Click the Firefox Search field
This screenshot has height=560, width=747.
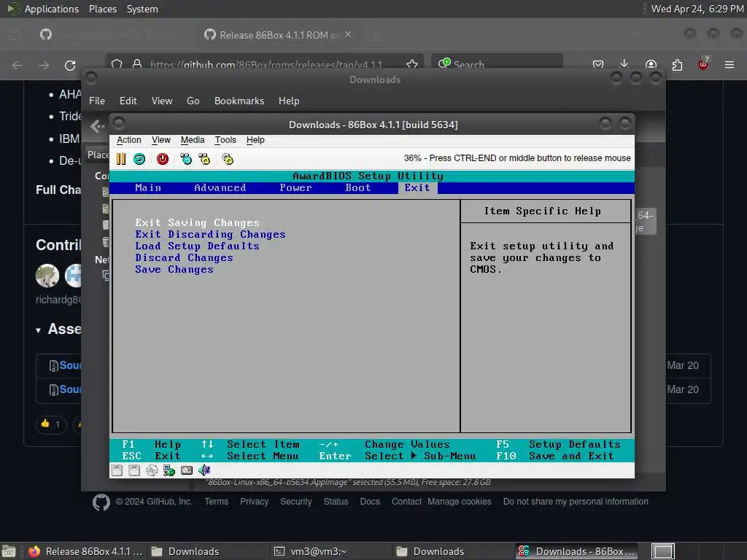coord(497,65)
